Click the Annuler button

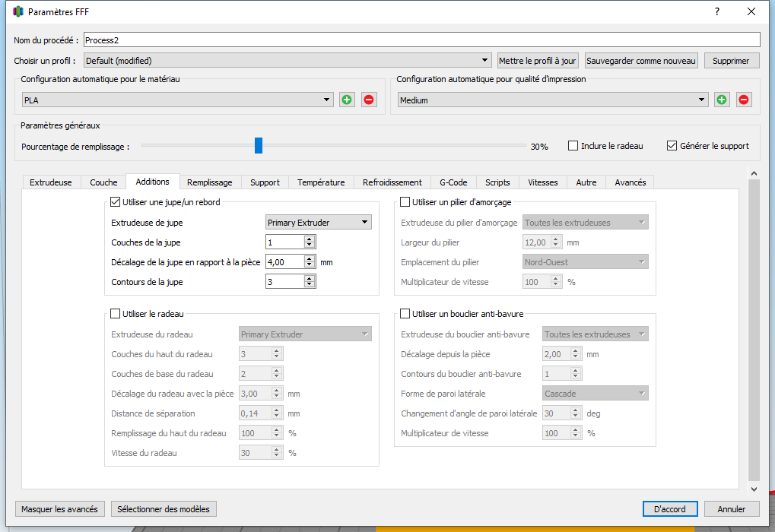click(x=732, y=508)
